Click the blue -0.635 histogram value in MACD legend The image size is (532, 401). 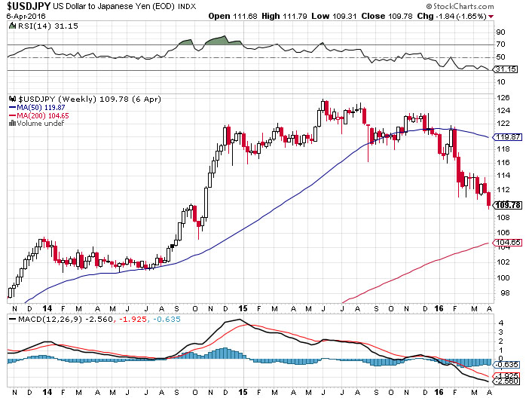167,320
